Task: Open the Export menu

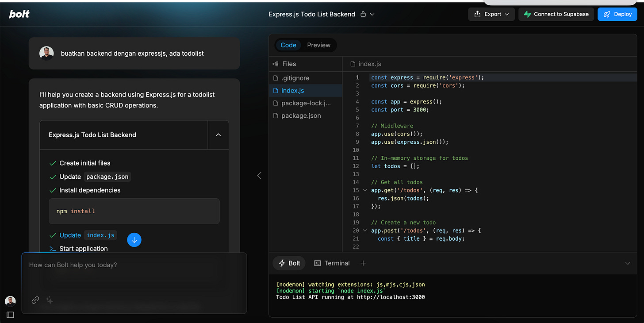Action: (491, 14)
